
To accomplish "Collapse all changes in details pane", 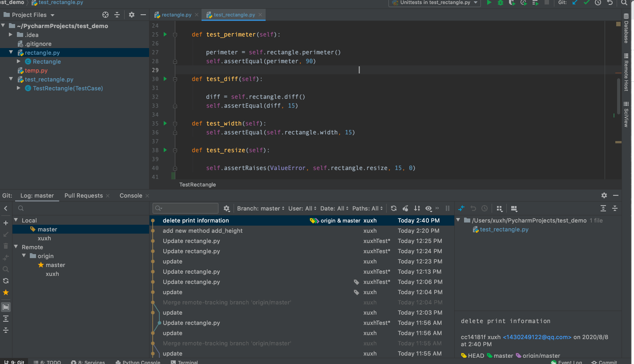I will tap(615, 208).
